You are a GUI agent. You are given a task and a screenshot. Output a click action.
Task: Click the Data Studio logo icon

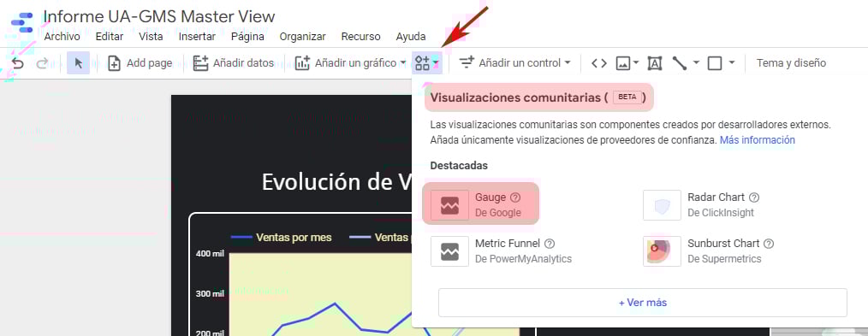coord(21,23)
